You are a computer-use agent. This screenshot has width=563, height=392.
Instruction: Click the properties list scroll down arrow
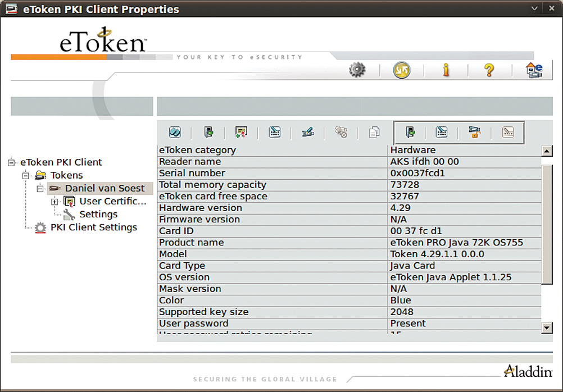[x=547, y=327]
